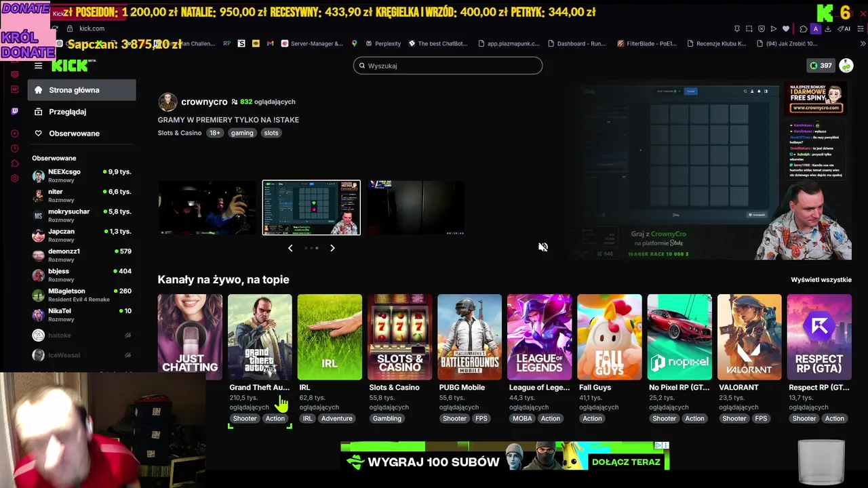Open MBagietson followed channel
The height and width of the screenshot is (488, 868).
click(81, 295)
